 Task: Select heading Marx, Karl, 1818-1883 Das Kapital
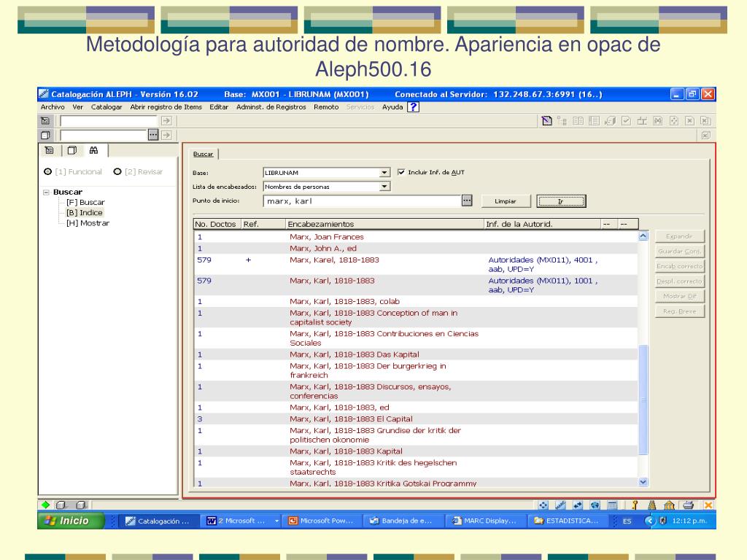[x=355, y=355]
